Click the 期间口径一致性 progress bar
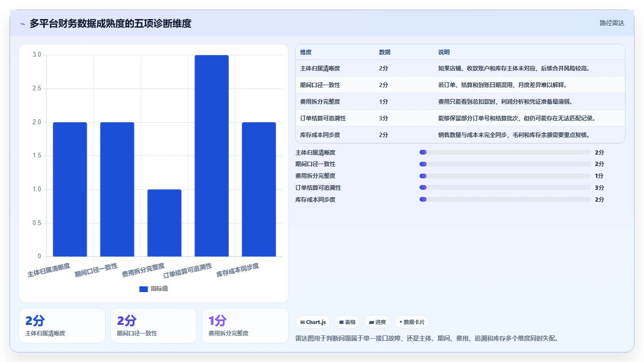The image size is (644, 362). click(505, 164)
